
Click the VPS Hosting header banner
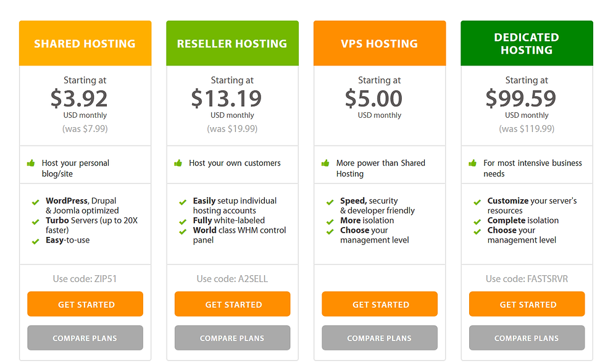click(380, 44)
